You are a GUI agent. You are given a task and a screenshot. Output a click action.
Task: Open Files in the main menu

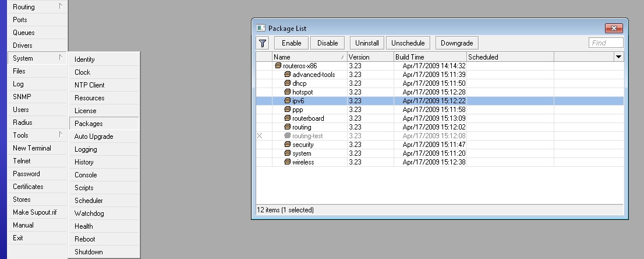[x=37, y=71]
